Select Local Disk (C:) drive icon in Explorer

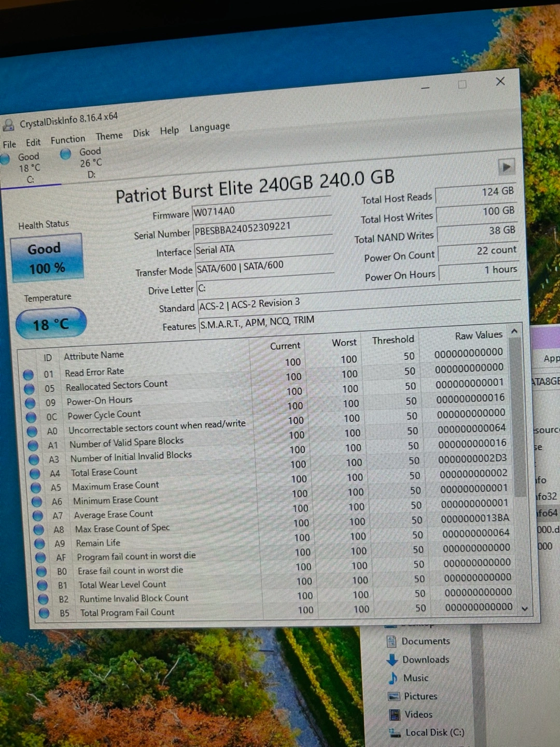tap(396, 733)
